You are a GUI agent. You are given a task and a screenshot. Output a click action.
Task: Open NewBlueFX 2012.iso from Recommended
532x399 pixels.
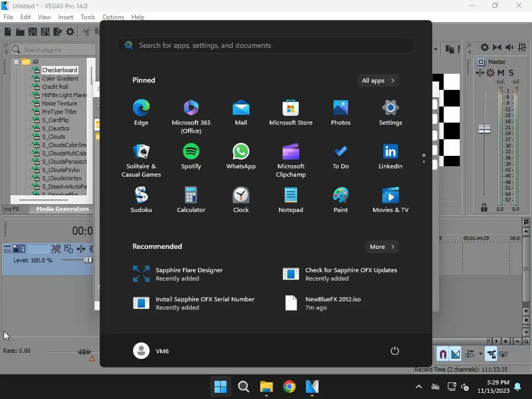[x=322, y=303]
